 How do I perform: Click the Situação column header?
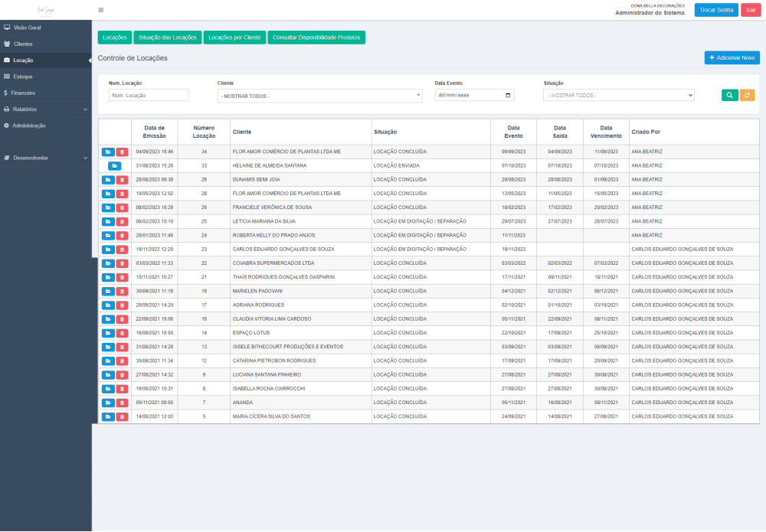(x=430, y=132)
